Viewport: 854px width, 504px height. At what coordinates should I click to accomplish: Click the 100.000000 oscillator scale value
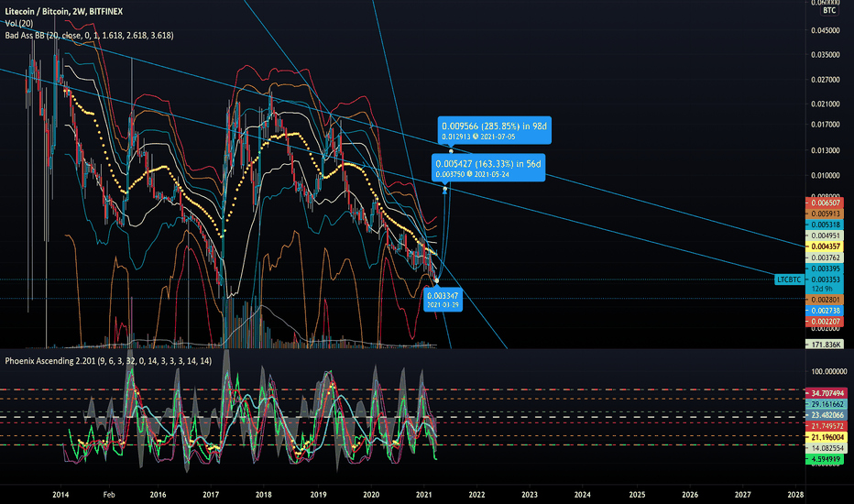pyautogui.click(x=829, y=372)
